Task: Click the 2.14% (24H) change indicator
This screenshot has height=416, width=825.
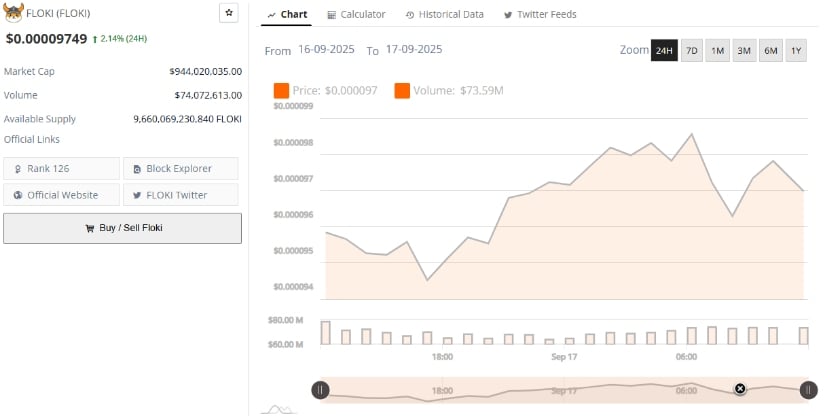Action: (120, 39)
